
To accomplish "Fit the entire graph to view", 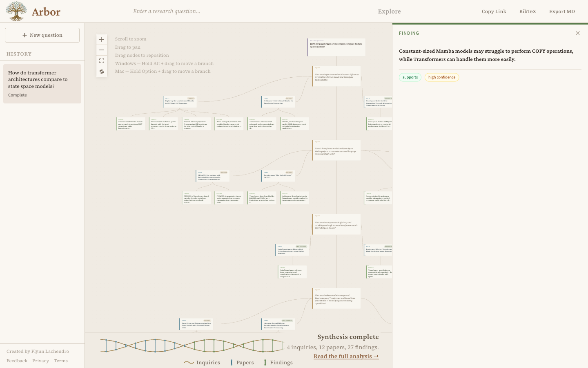I will (102, 61).
